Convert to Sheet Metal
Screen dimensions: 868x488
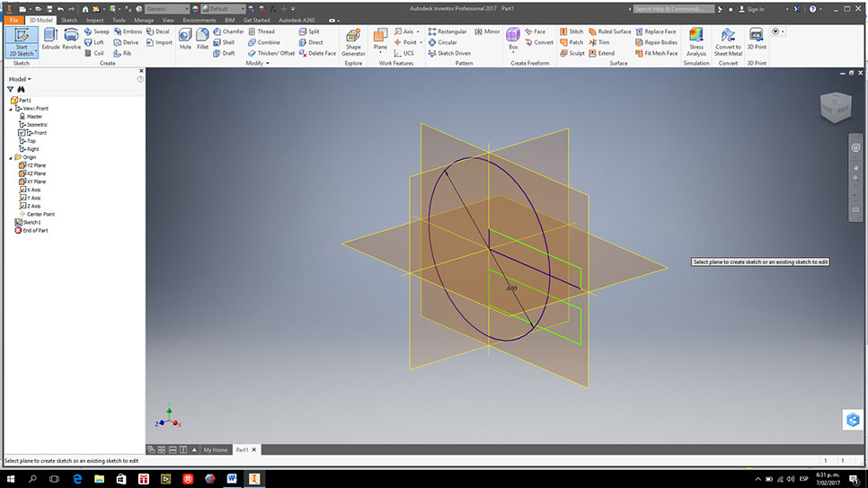click(728, 42)
